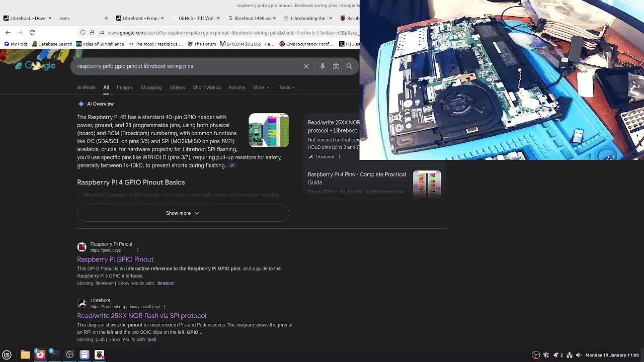Close the 'Libreboot – Frequ' tab
Screen dimensions: 644x362
[162, 18]
